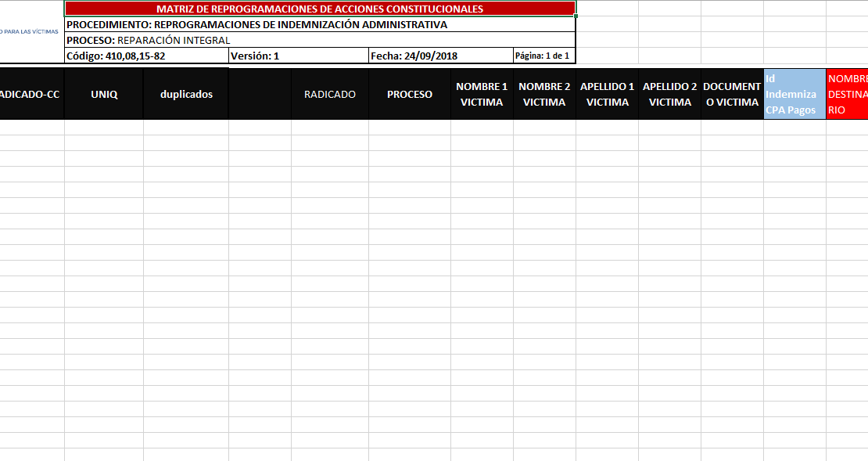Click the Fecha: 24/09/2018 cell

tap(440, 56)
